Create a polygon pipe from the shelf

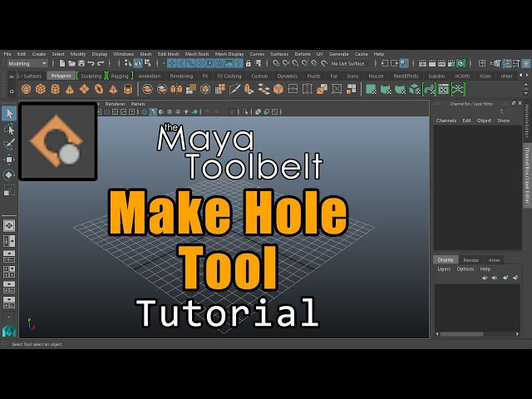[x=128, y=89]
